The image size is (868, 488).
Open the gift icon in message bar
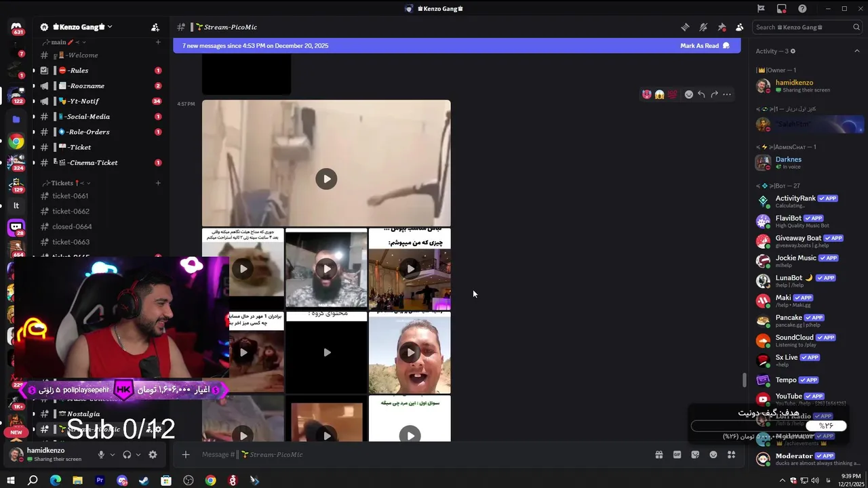(658, 455)
